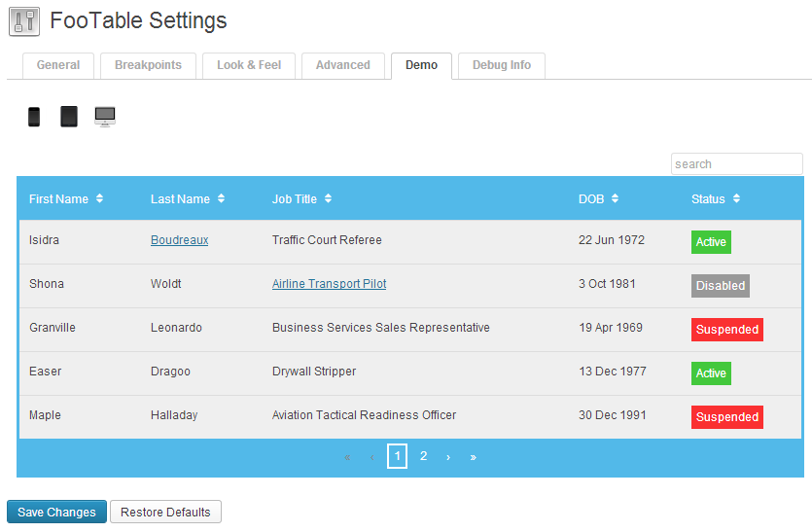Sort table by Last Name column
The height and width of the screenshot is (532, 812).
[187, 199]
